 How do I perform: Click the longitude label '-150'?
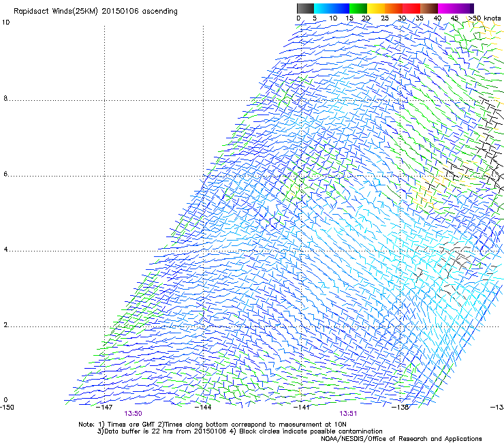[7, 407]
